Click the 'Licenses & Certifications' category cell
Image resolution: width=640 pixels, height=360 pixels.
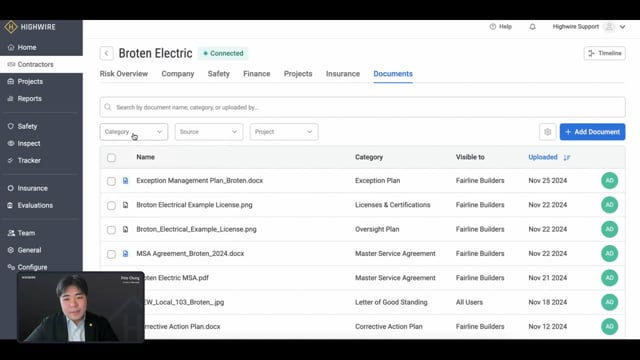[x=393, y=205]
